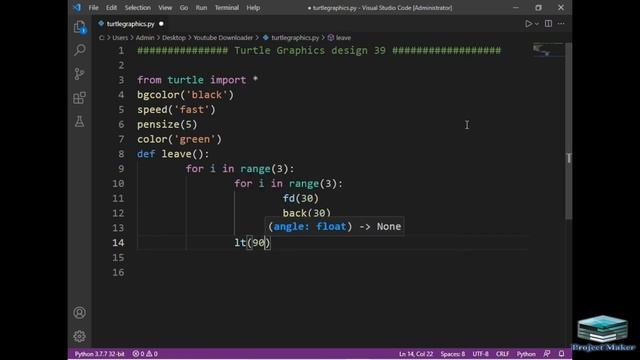Run the Python file with play button
Screen dimensions: 640x360
529,24
